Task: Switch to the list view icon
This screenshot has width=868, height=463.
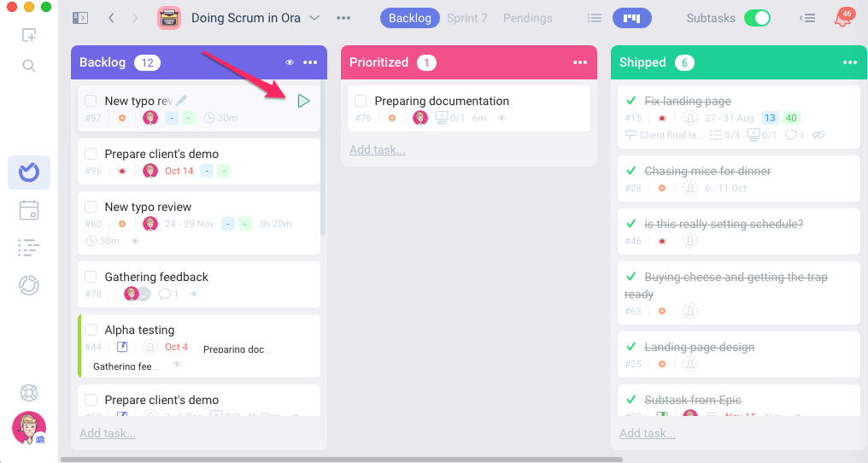Action: [595, 18]
